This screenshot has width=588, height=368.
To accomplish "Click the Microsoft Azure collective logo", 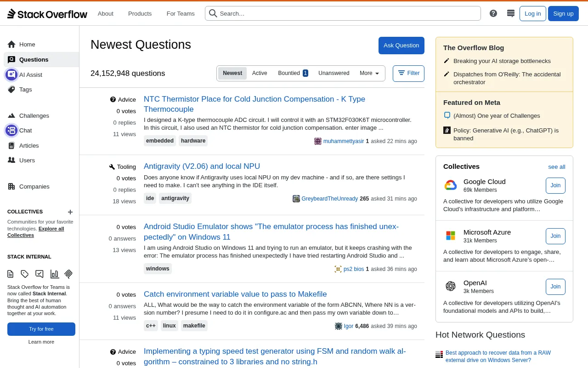I will pyautogui.click(x=451, y=236).
